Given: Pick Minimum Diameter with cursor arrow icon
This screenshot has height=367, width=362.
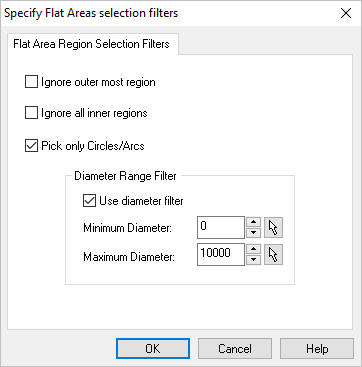Looking at the screenshot, I should tap(273, 228).
